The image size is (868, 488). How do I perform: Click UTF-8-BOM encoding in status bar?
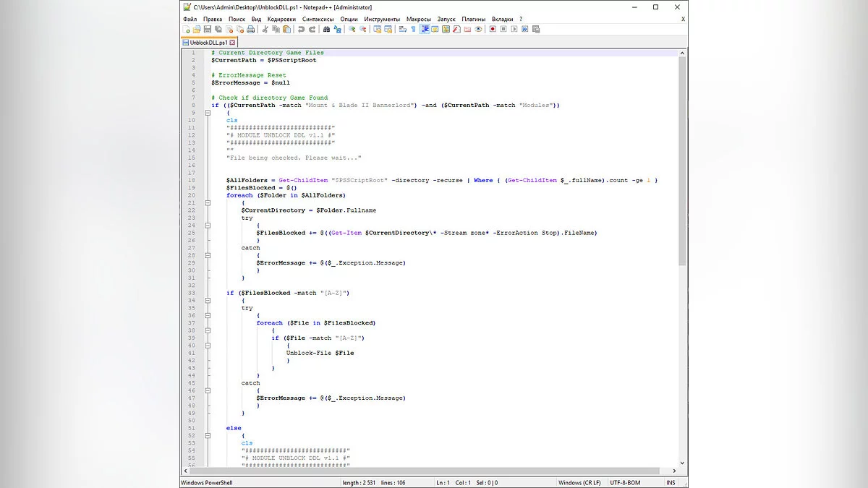626,482
